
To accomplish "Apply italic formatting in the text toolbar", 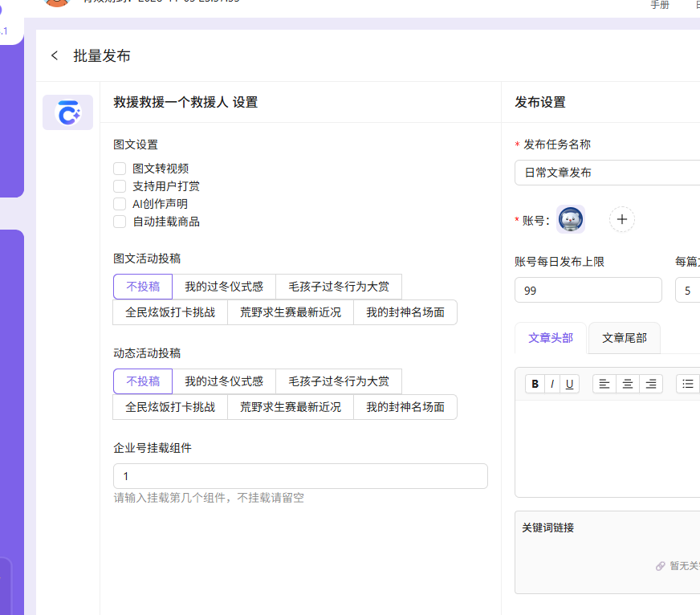I will (x=551, y=384).
